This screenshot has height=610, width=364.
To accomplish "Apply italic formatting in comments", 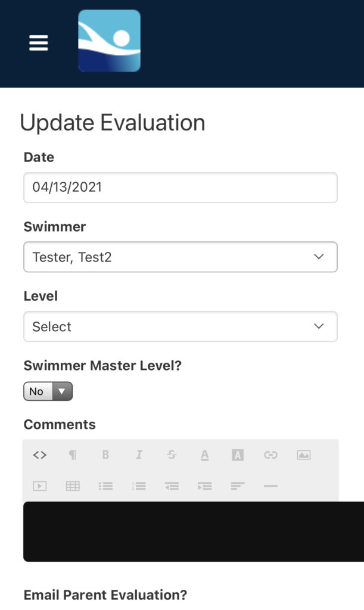I will (x=139, y=455).
